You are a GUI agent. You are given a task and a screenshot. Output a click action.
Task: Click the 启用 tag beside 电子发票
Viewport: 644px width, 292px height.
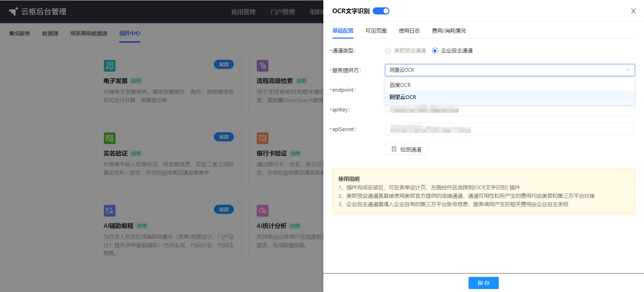coord(136,81)
